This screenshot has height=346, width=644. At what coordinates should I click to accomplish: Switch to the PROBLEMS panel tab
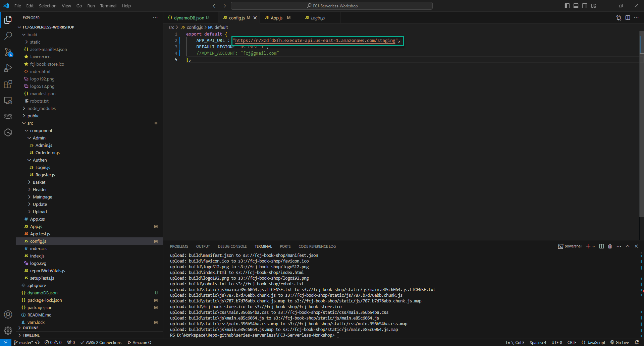tap(179, 246)
